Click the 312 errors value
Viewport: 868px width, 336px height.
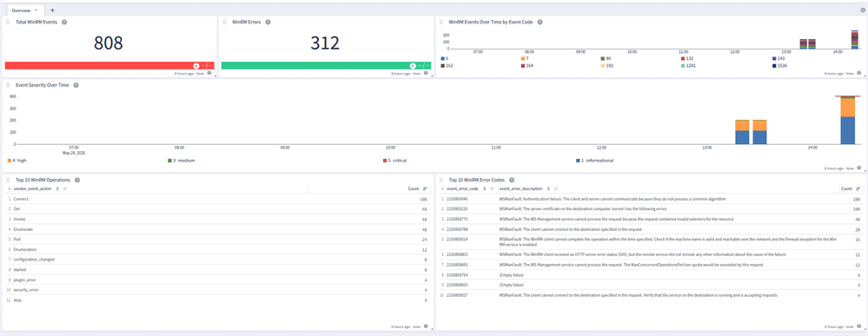click(x=325, y=43)
